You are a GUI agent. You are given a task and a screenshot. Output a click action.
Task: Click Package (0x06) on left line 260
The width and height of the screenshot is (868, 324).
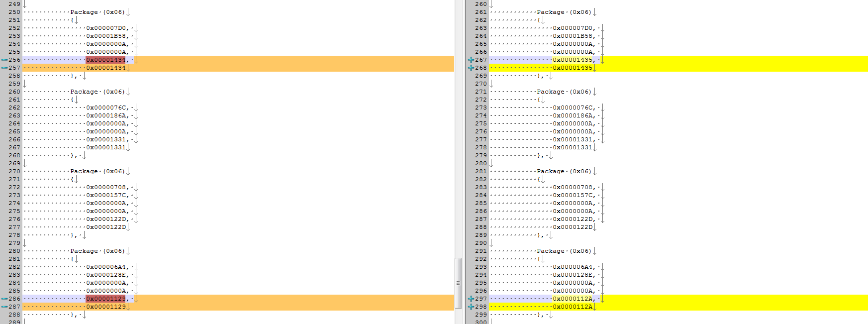pyautogui.click(x=97, y=92)
